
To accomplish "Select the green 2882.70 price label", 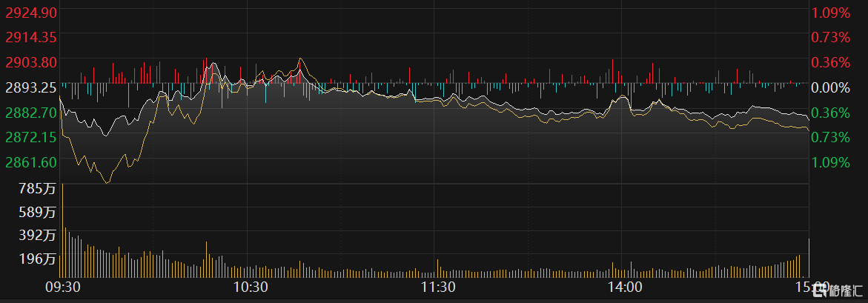I will click(x=30, y=113).
